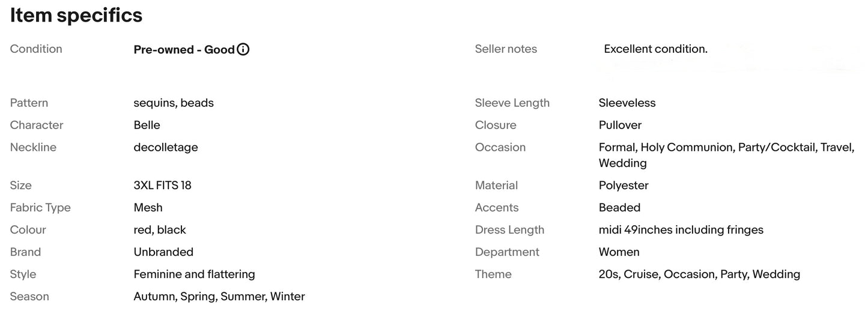Click the sequins, beads pattern value

click(x=174, y=103)
